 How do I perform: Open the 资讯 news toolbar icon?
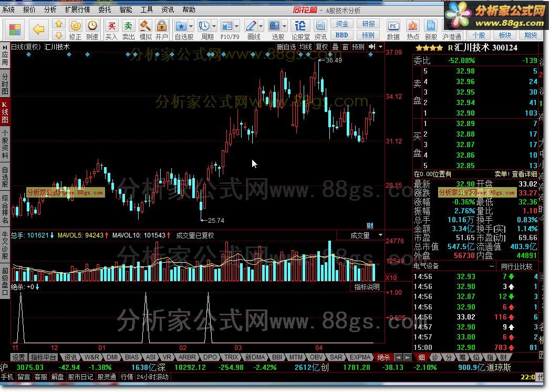pyautogui.click(x=320, y=30)
